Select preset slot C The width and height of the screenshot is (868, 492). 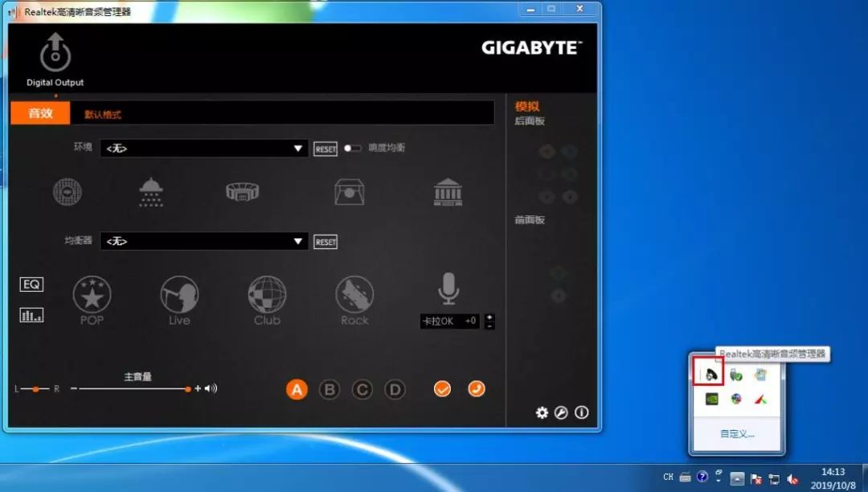click(x=362, y=390)
